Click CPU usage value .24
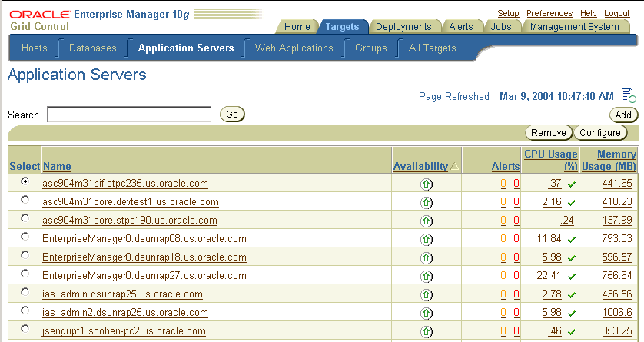The image size is (644, 342). [x=567, y=221]
